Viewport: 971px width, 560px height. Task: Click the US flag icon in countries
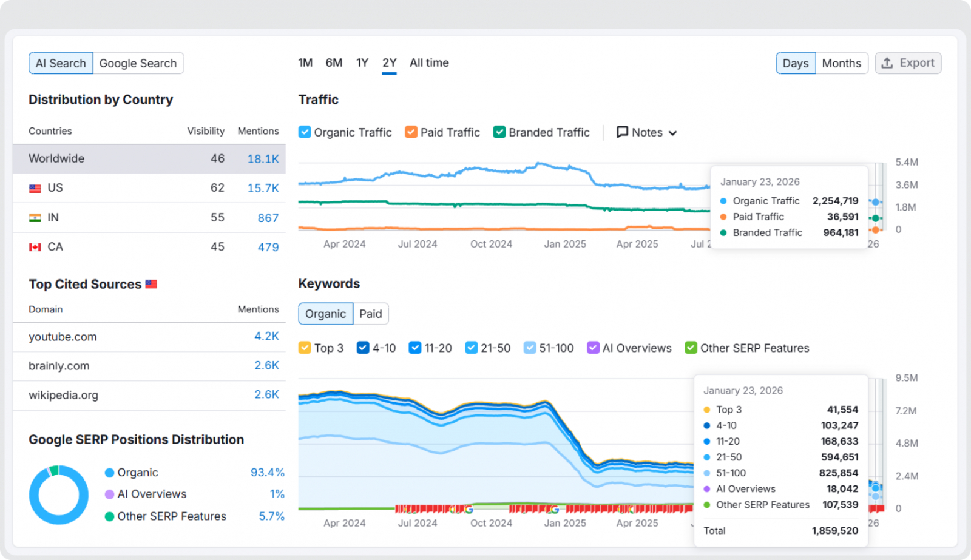tap(35, 188)
